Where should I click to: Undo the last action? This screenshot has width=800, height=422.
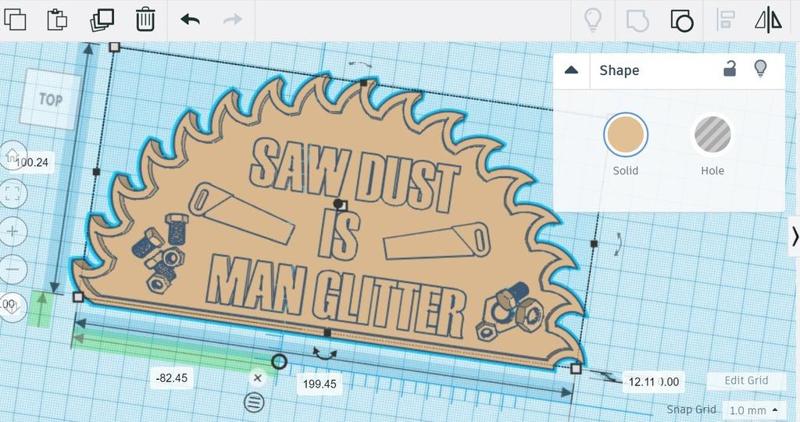point(190,20)
